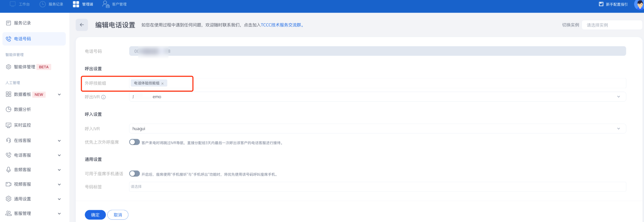644x222 pixels.
Task: Click the 智能体管理 hexagon icon
Action: point(9,67)
